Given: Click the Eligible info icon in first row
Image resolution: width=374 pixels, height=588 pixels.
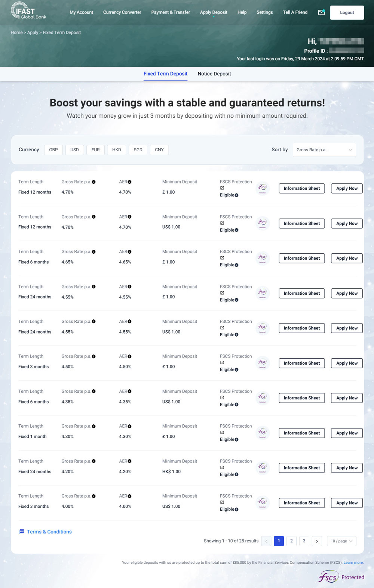Looking at the screenshot, I should (236, 195).
